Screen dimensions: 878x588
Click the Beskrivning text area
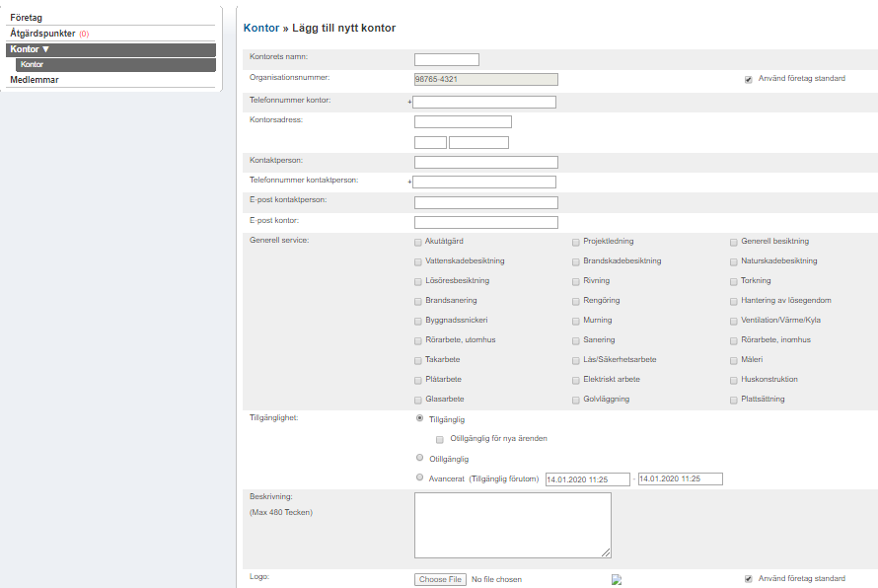(x=512, y=525)
